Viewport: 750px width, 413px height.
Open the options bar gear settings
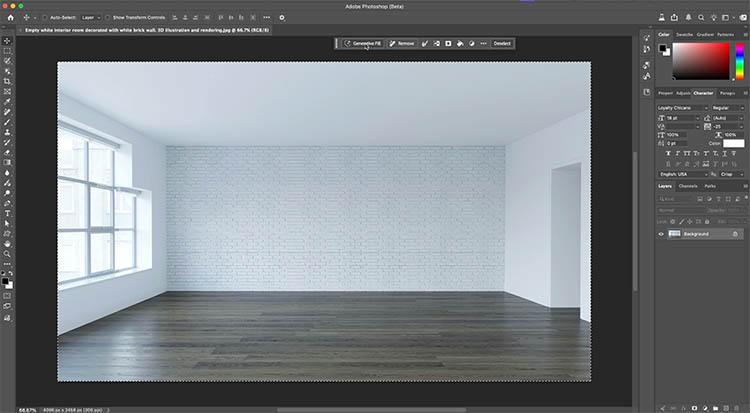click(282, 18)
